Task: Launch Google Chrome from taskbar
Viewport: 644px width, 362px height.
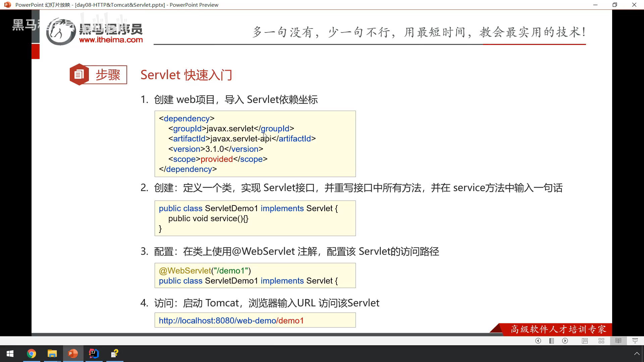Action: 32,354
